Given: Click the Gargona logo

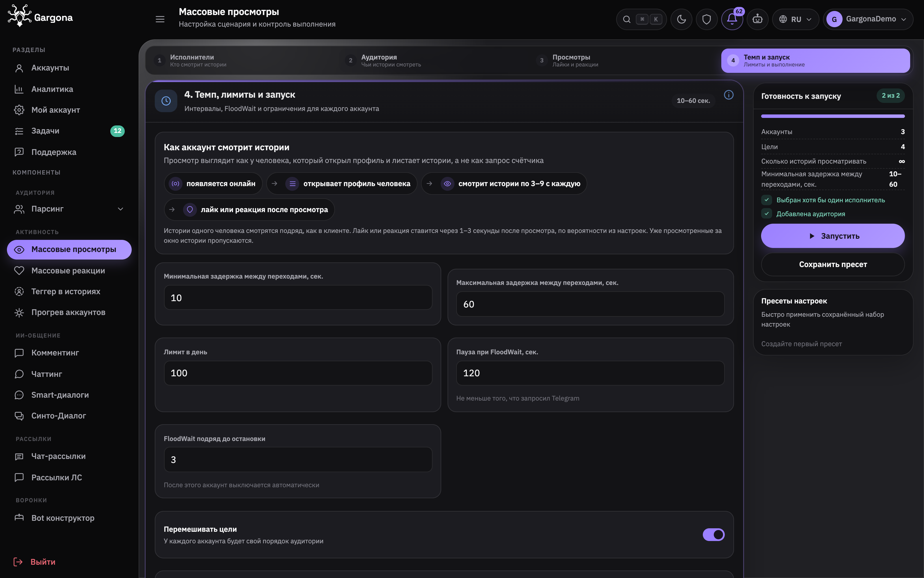Looking at the screenshot, I should tap(40, 16).
